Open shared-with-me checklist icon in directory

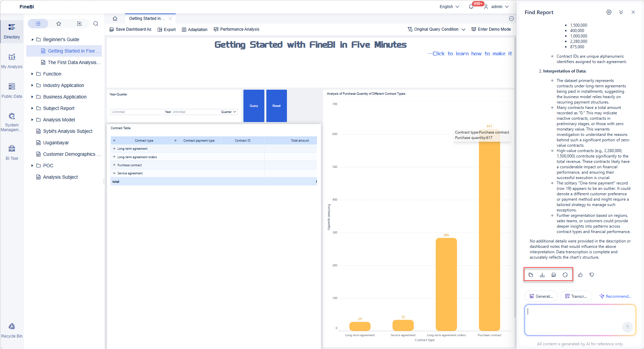(79, 24)
